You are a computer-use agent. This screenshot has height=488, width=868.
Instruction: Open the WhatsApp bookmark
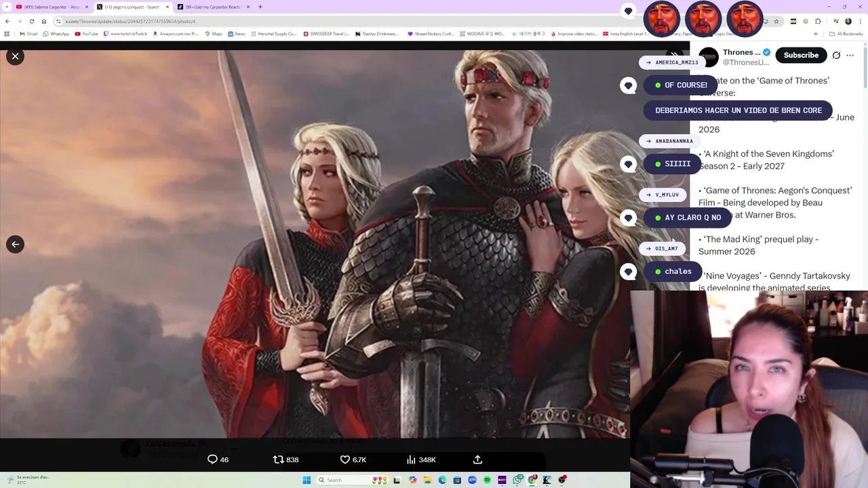56,34
